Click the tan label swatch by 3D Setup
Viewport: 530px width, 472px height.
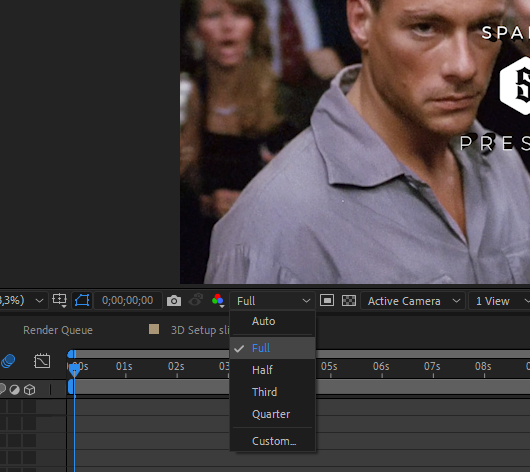tap(154, 329)
